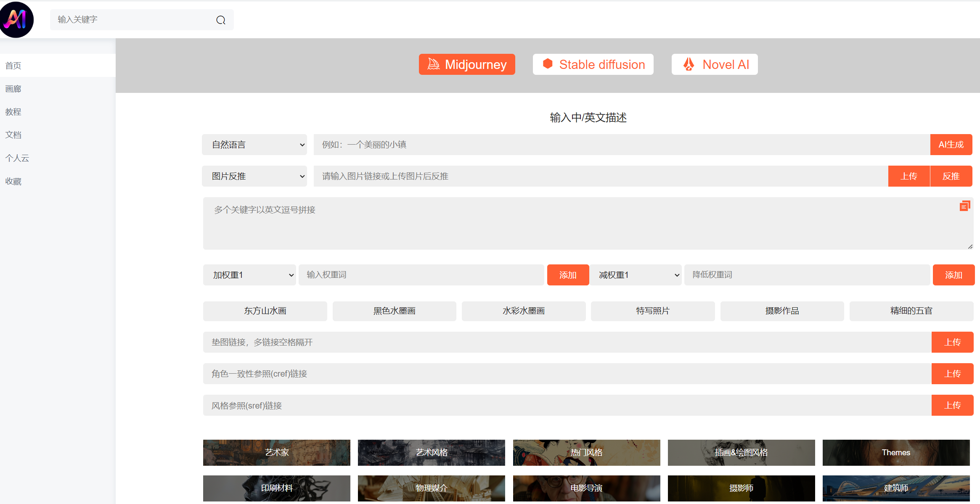Screen dimensions: 980x504
Task: Click the AI生成 button
Action: [951, 145]
